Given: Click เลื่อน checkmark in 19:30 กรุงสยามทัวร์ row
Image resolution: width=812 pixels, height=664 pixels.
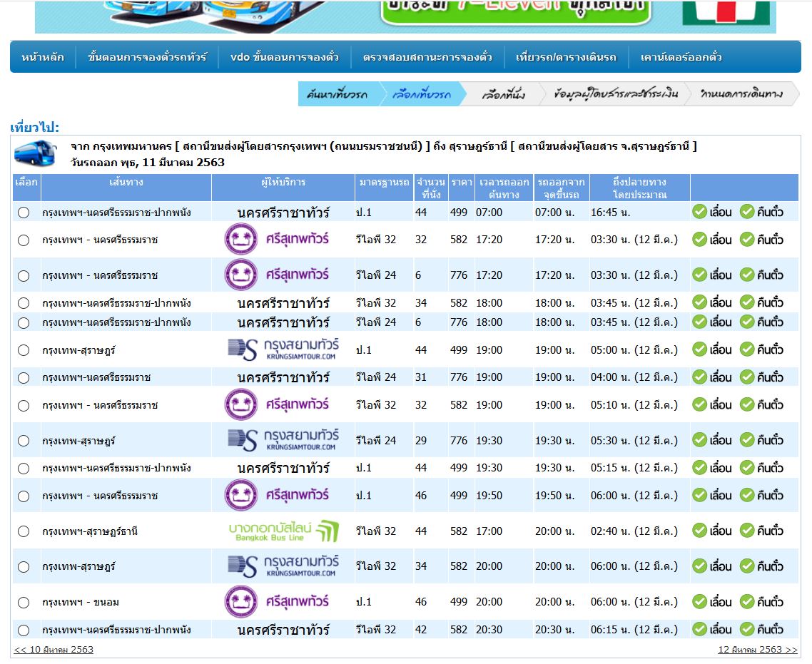Looking at the screenshot, I should [x=700, y=440].
